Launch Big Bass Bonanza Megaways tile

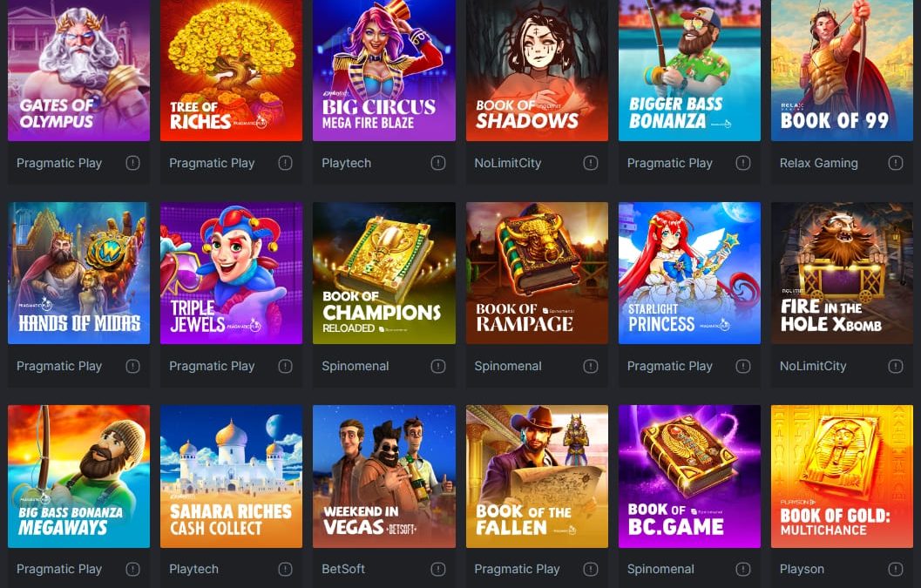click(x=78, y=476)
